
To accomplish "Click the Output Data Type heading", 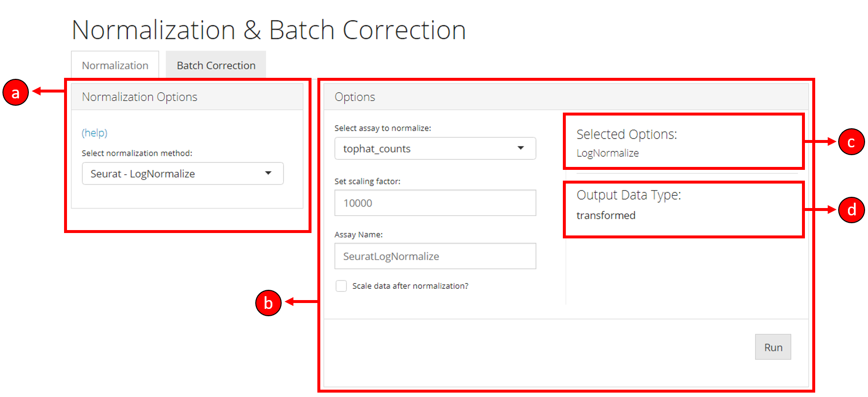I will tap(628, 195).
